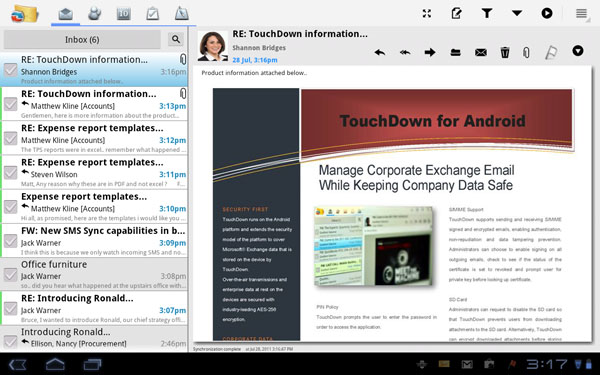This screenshot has width=600, height=375.
Task: Open the TouchDown folder icon
Action: 24,14
